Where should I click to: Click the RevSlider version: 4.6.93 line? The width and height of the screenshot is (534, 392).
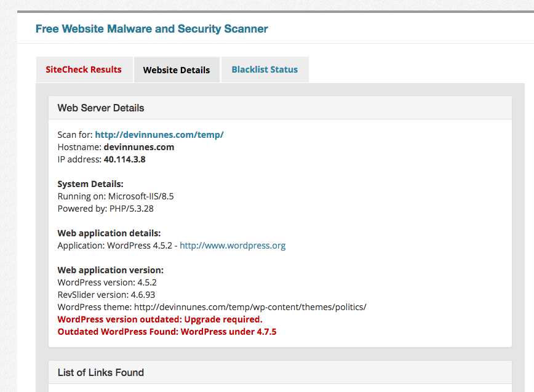click(x=106, y=295)
